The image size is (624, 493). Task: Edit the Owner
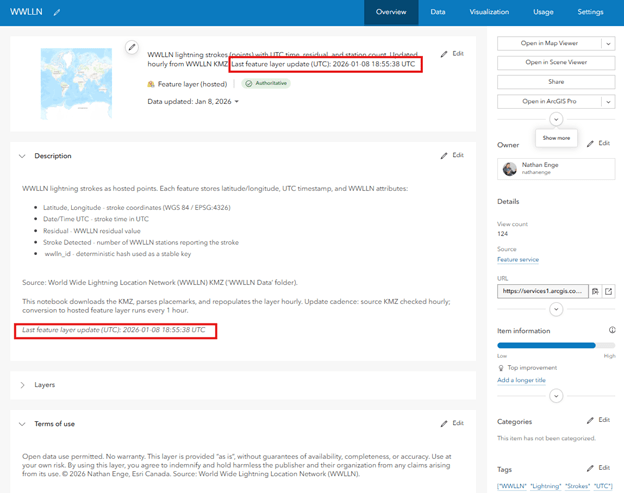pyautogui.click(x=598, y=143)
